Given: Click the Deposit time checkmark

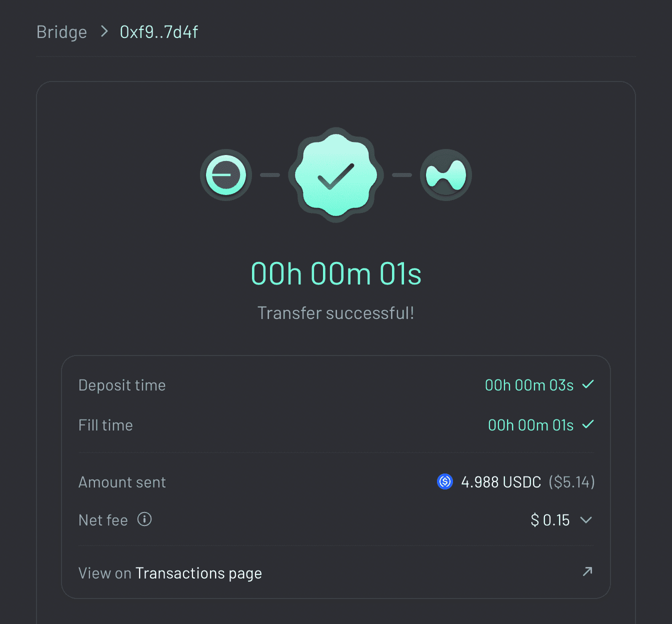Looking at the screenshot, I should pos(588,384).
